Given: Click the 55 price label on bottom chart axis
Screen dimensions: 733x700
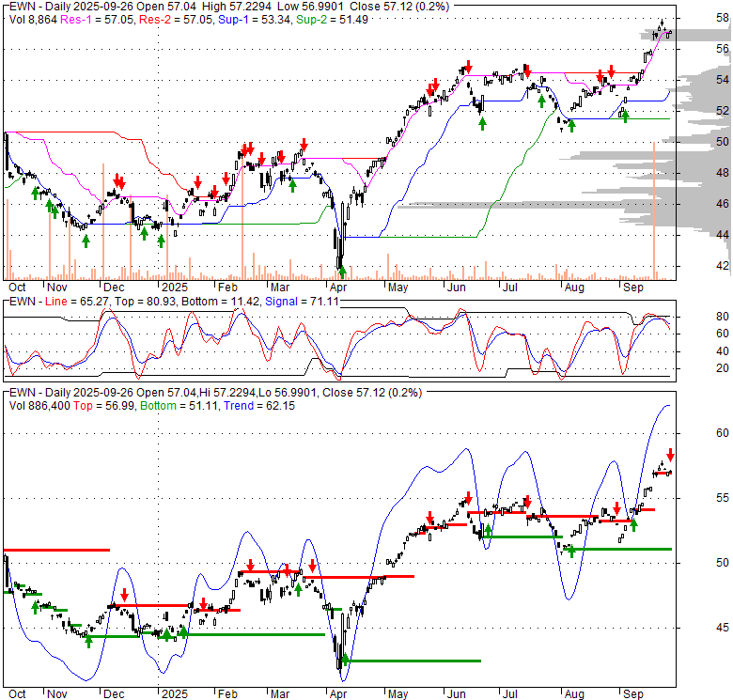Looking at the screenshot, I should [723, 498].
